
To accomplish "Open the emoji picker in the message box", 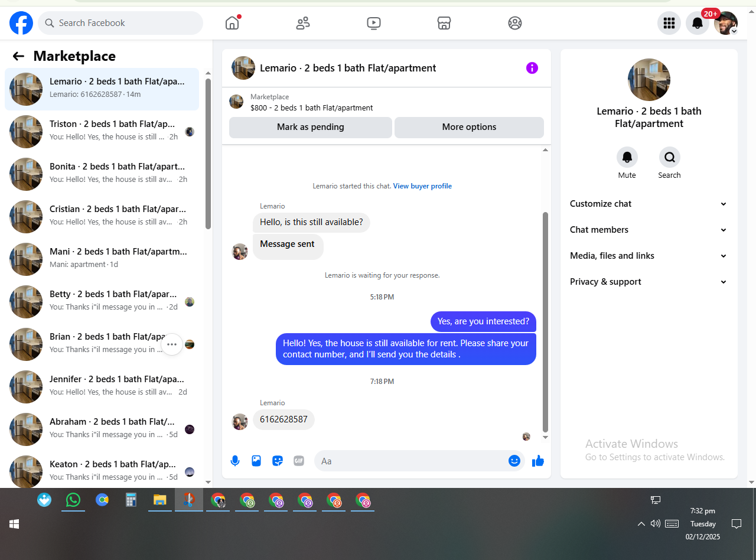I will 514,461.
